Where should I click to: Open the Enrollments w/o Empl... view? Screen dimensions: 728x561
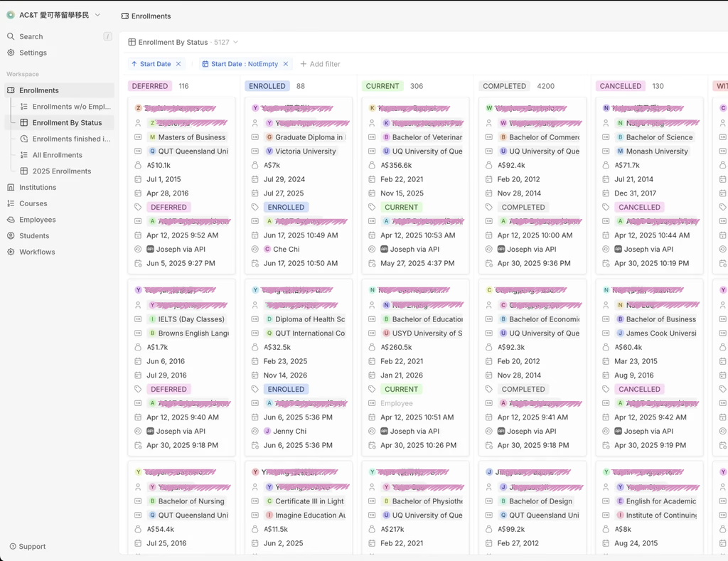(72, 107)
